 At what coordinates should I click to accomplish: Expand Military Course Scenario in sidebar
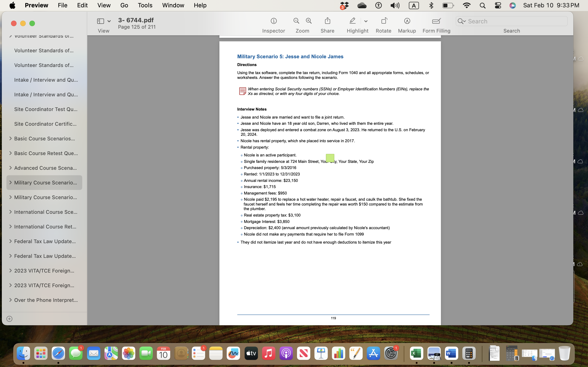click(10, 182)
